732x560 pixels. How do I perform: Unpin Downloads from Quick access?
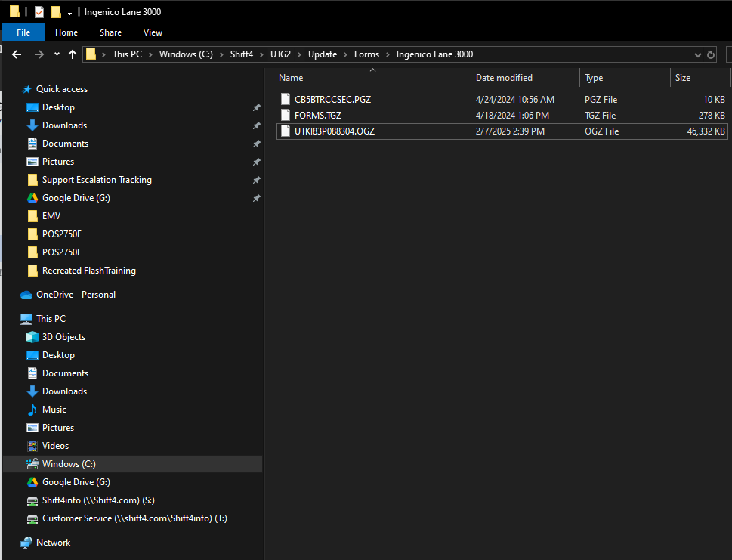pos(256,125)
